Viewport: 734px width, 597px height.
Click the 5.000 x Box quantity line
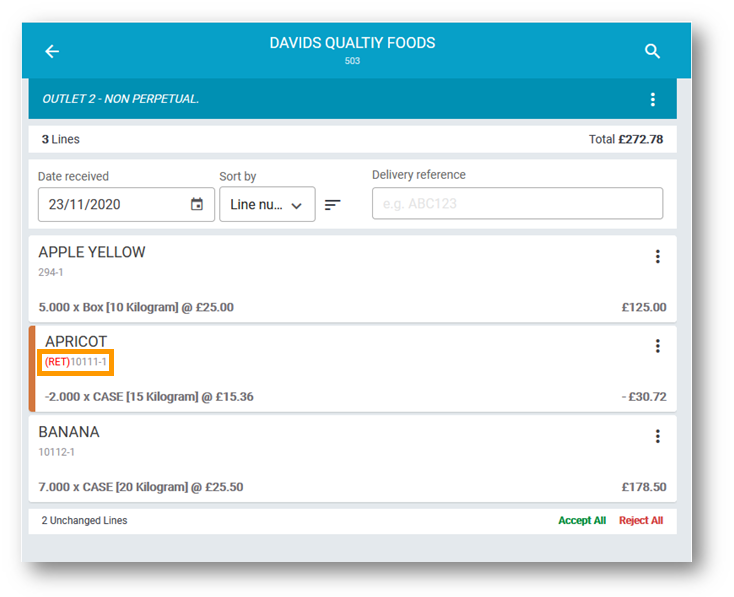136,307
